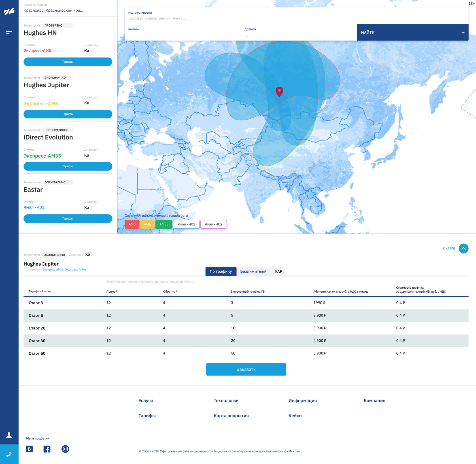
Task: Select the Экспресс-АМ33 satellite name
Action: (42, 156)
